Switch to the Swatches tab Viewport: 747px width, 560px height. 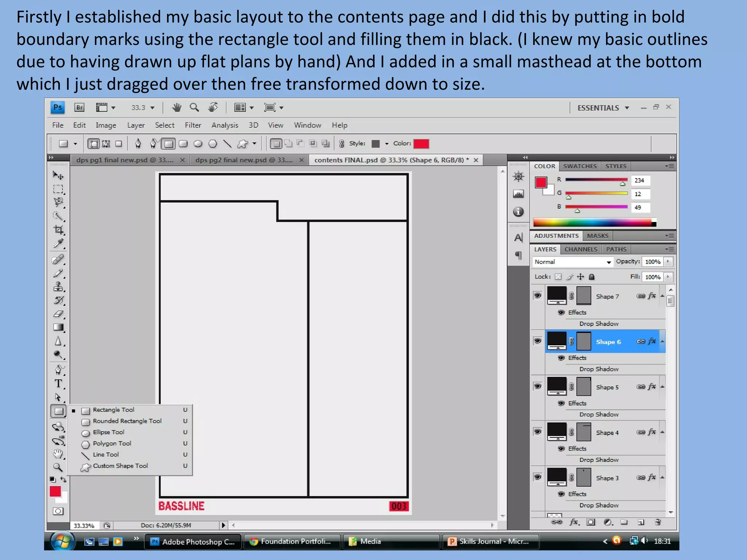tap(580, 166)
